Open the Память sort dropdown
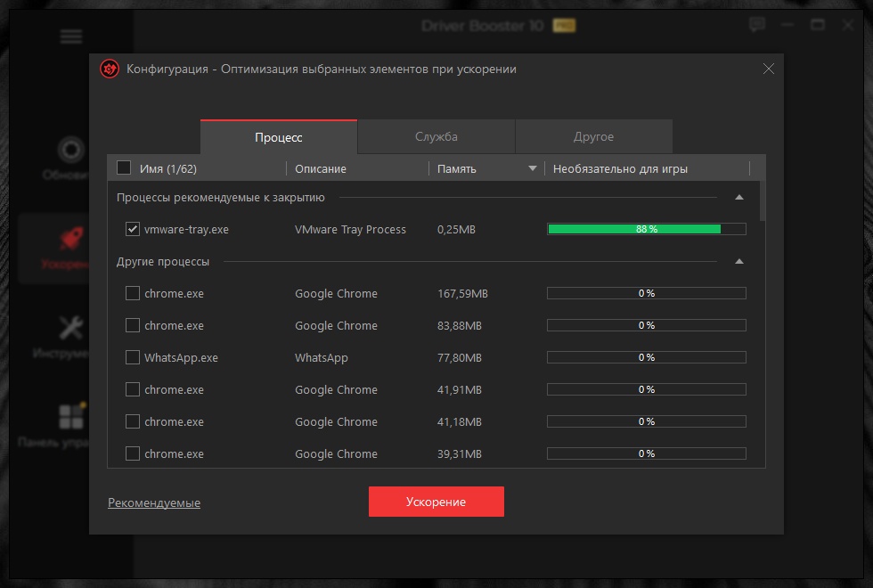Screen dimensions: 873x588 click(532, 167)
